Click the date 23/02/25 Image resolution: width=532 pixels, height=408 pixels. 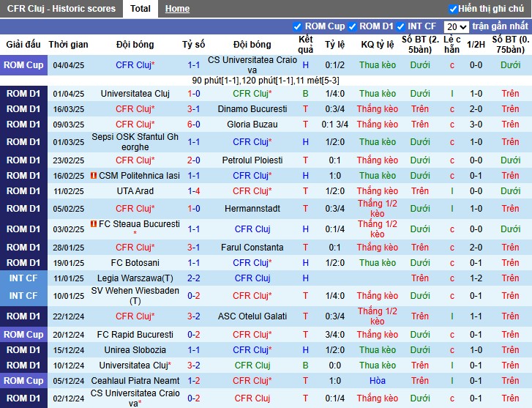(68, 160)
